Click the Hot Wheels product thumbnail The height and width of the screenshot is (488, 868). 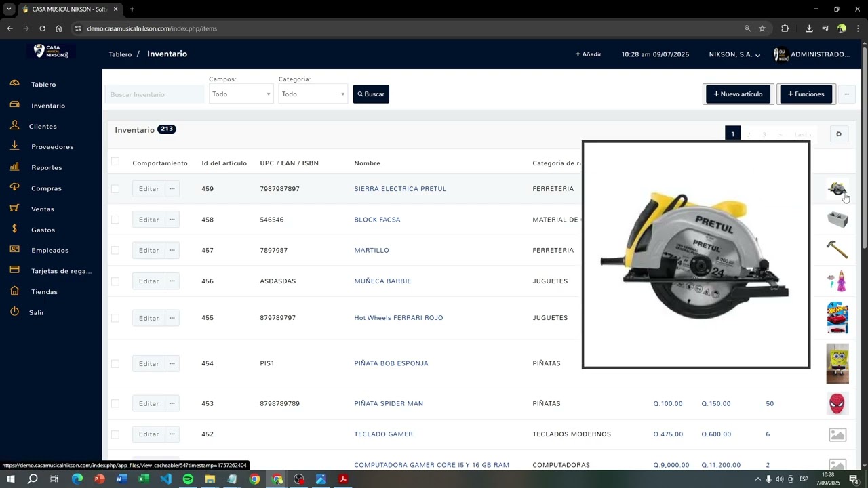pos(837,318)
